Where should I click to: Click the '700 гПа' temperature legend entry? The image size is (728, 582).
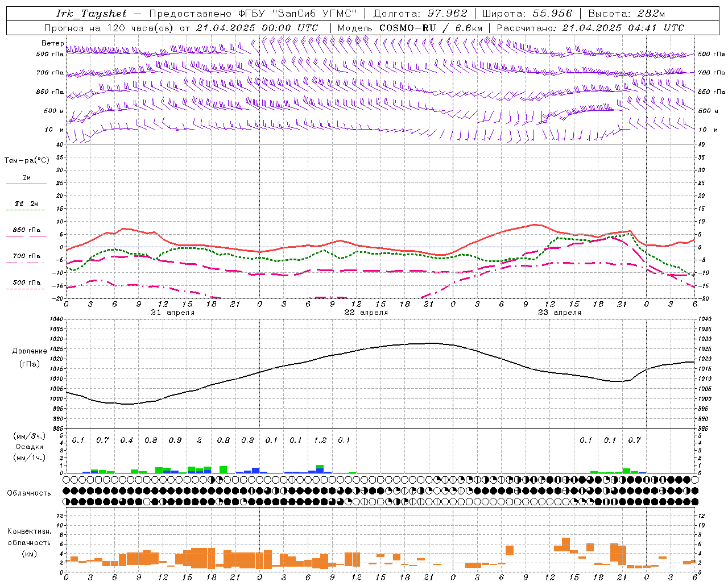coord(27,256)
